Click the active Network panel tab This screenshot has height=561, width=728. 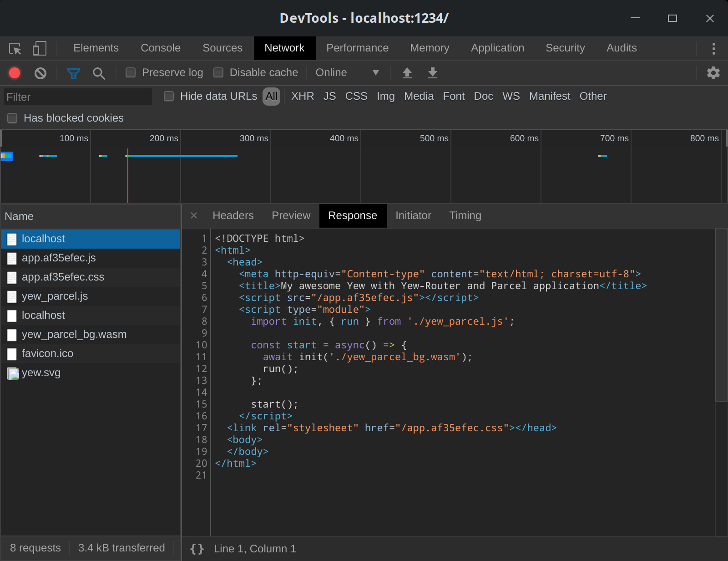pyautogui.click(x=284, y=48)
